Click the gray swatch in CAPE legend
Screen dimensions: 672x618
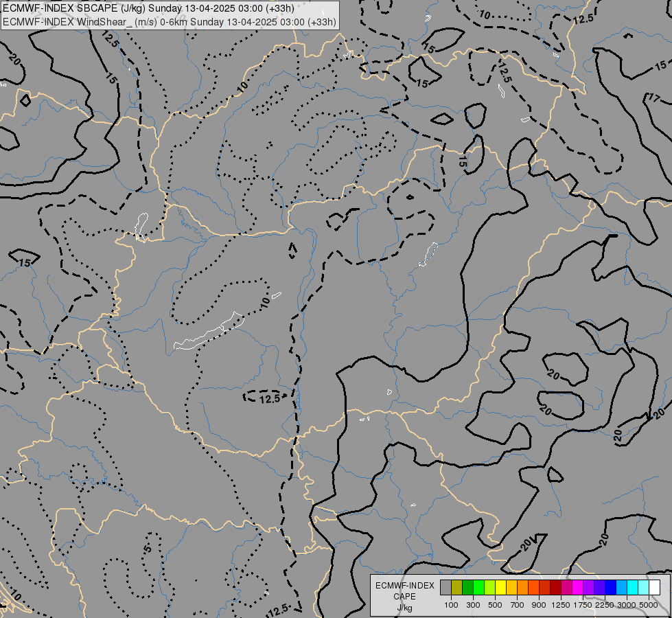(445, 588)
